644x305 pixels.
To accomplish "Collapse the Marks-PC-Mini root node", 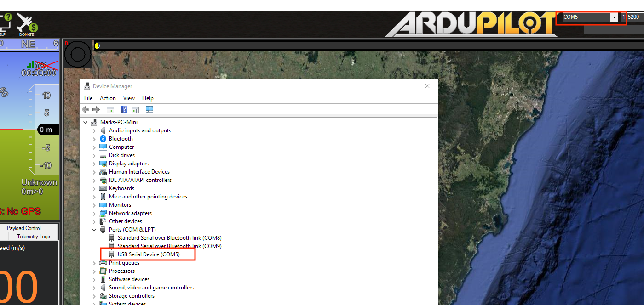I will (x=86, y=122).
